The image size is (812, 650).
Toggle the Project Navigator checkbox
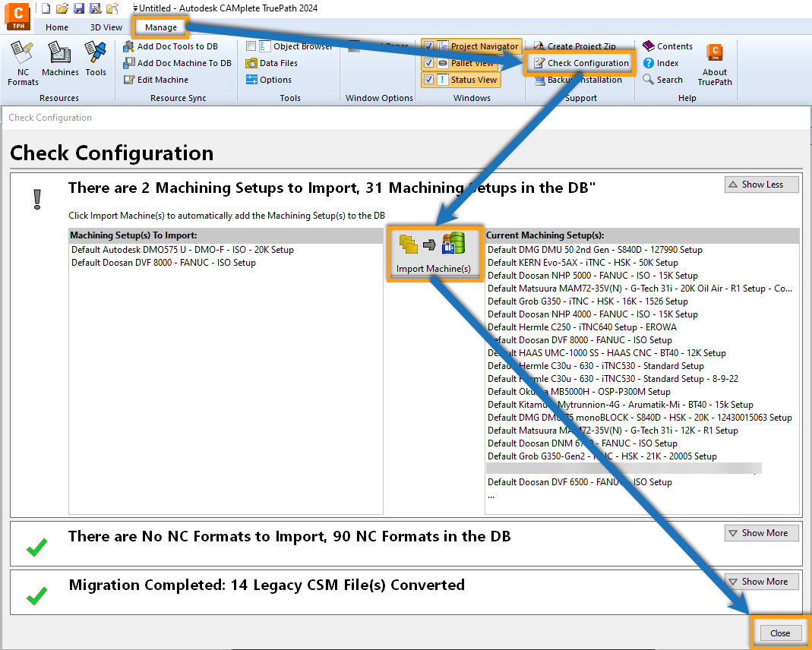pos(428,46)
